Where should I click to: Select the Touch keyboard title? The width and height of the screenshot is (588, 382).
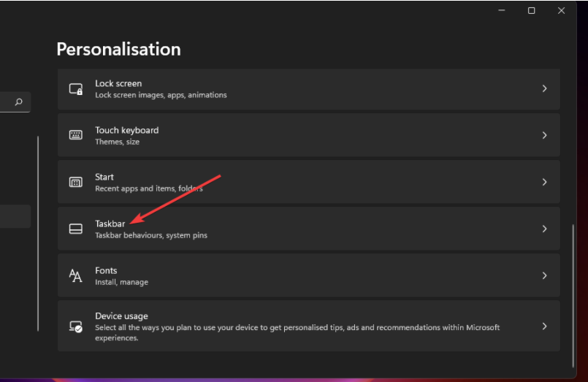pos(127,131)
